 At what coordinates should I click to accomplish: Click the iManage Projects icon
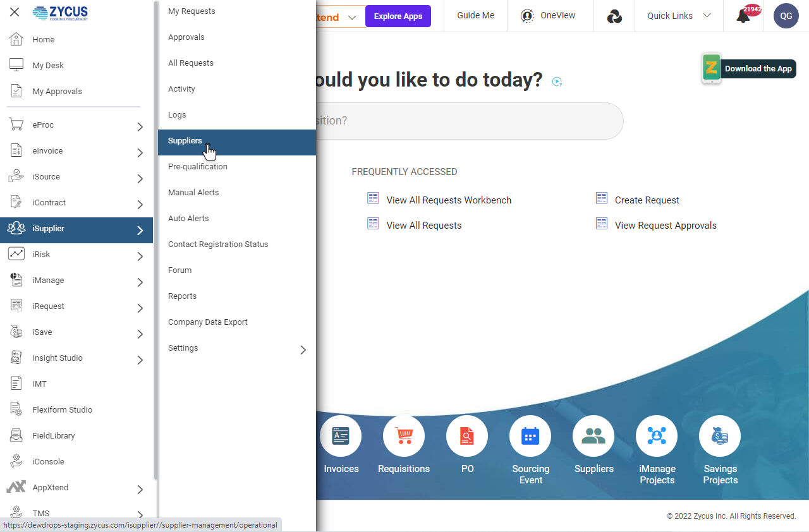[x=657, y=436]
